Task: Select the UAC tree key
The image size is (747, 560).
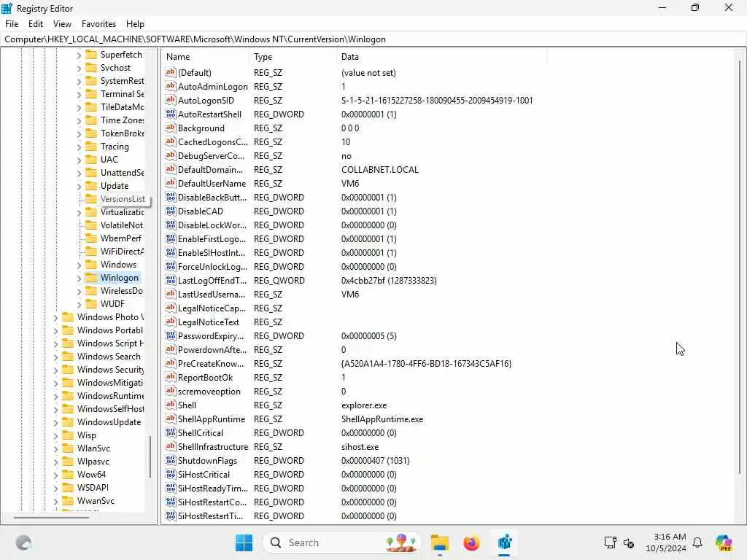Action: [109, 160]
